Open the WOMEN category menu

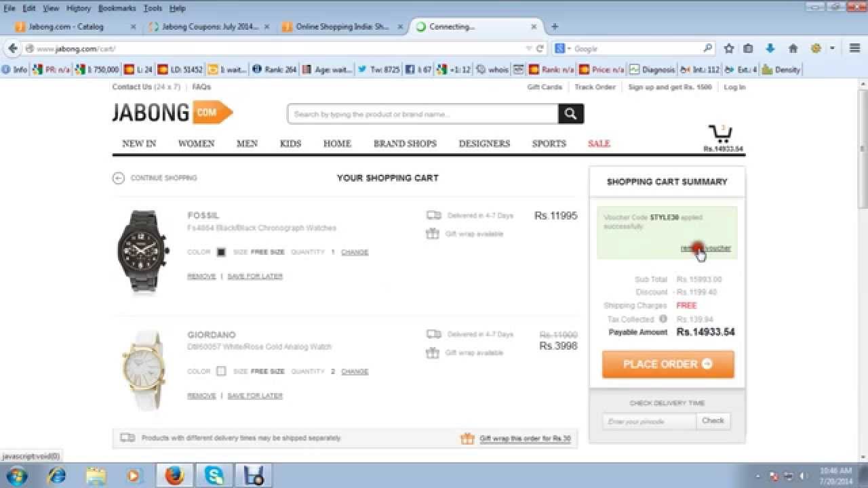pos(196,144)
